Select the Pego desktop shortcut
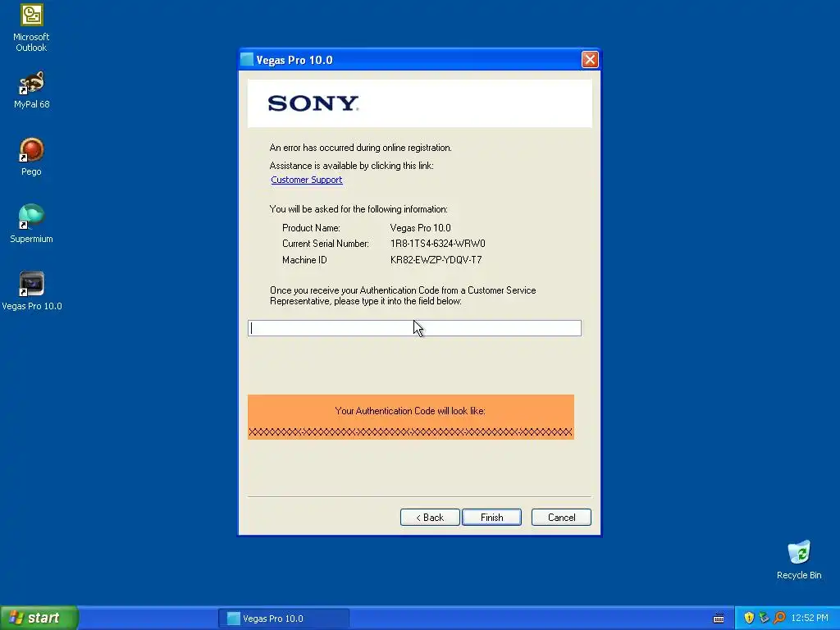Image resolution: width=840 pixels, height=630 pixels. (x=31, y=157)
